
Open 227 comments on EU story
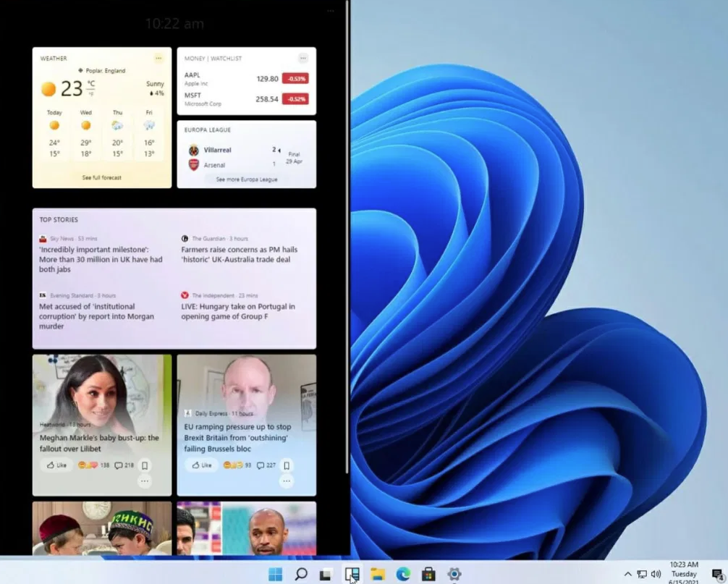pos(266,465)
